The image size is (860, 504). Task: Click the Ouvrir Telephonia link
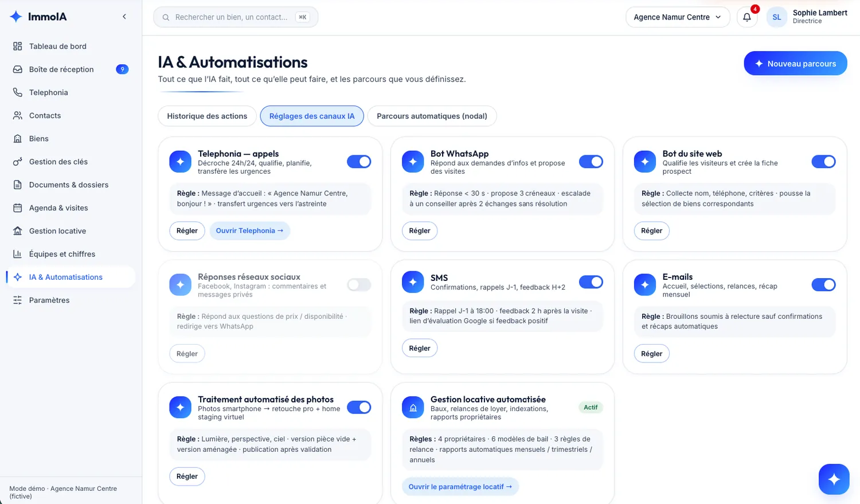(x=249, y=230)
